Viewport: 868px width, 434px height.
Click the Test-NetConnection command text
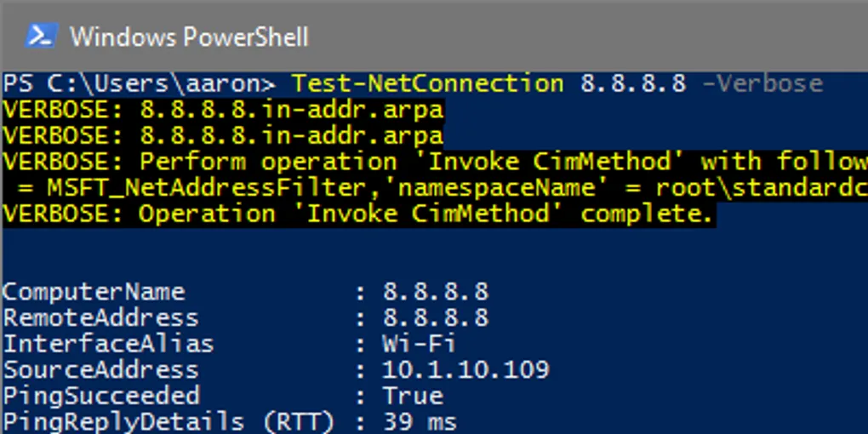click(427, 83)
